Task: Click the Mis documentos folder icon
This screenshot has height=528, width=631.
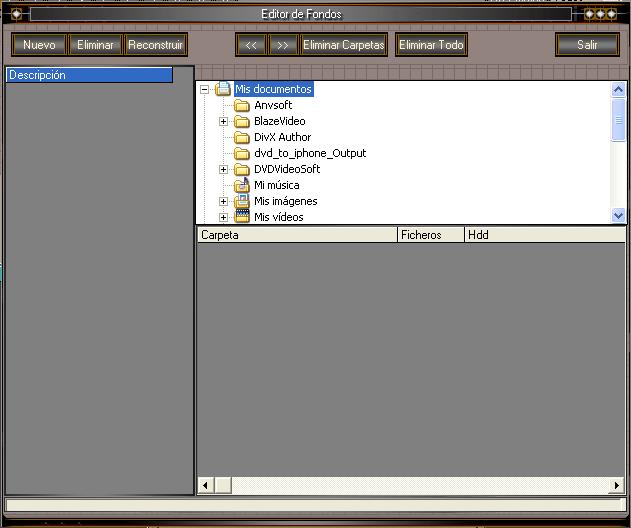Action: (x=223, y=89)
